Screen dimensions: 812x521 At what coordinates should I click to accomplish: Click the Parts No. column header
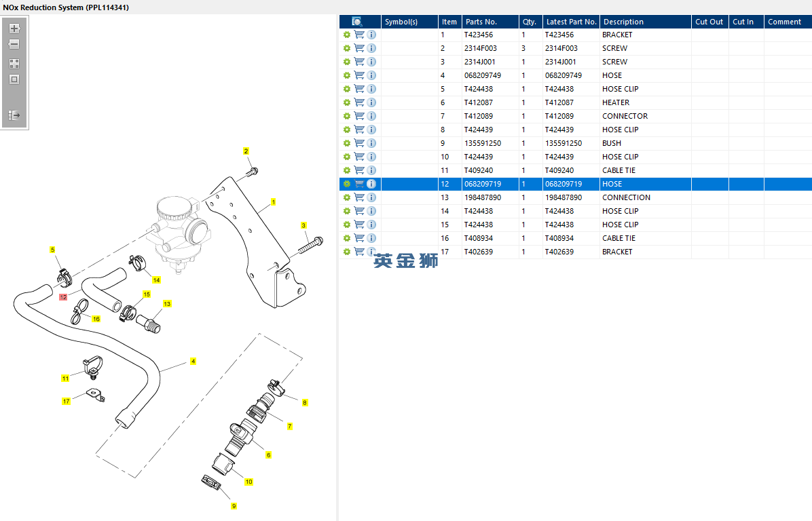[x=490, y=22]
